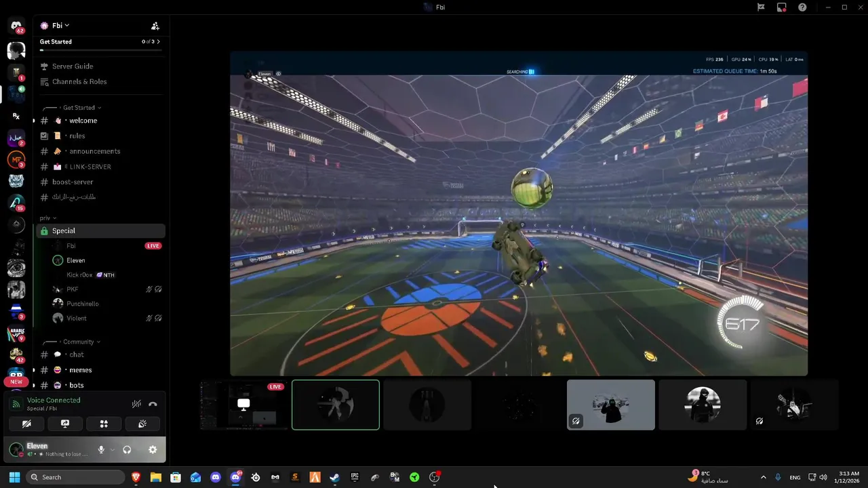Select the Special voice channel
868x488 pixels.
(100, 231)
